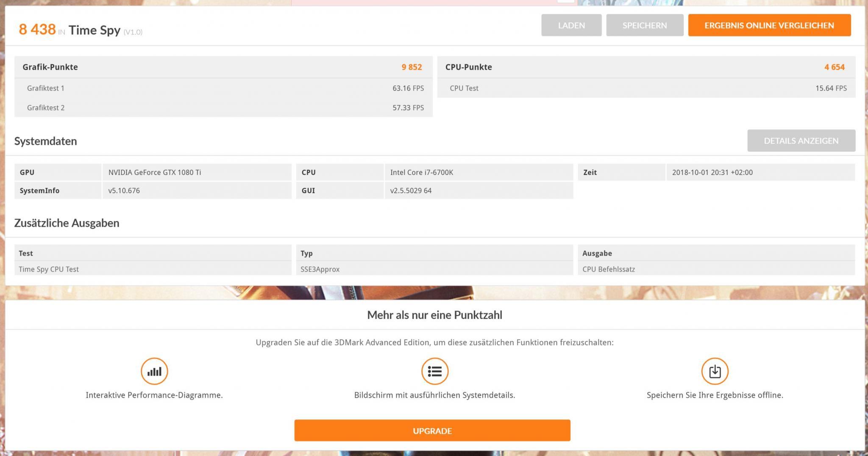Select the SSE3Approx cell
Image resolution: width=868 pixels, height=456 pixels.
coord(435,269)
